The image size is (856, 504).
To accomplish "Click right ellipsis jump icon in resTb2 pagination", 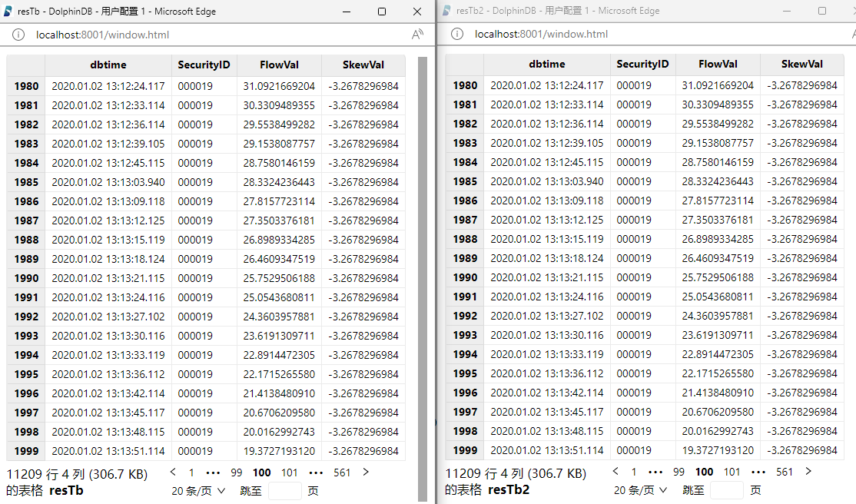I will coord(758,471).
